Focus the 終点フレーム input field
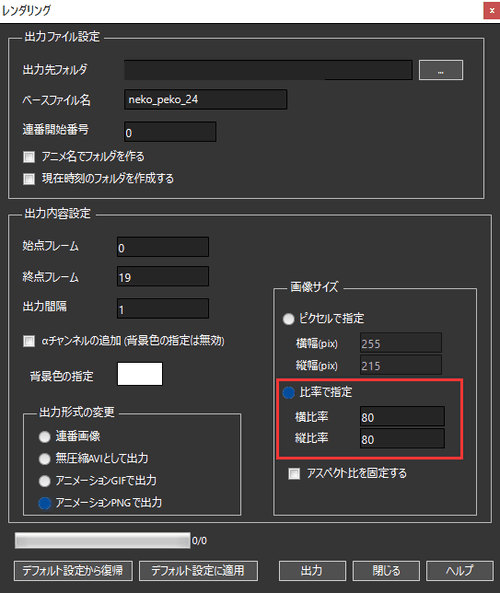The image size is (500, 593). [163, 276]
